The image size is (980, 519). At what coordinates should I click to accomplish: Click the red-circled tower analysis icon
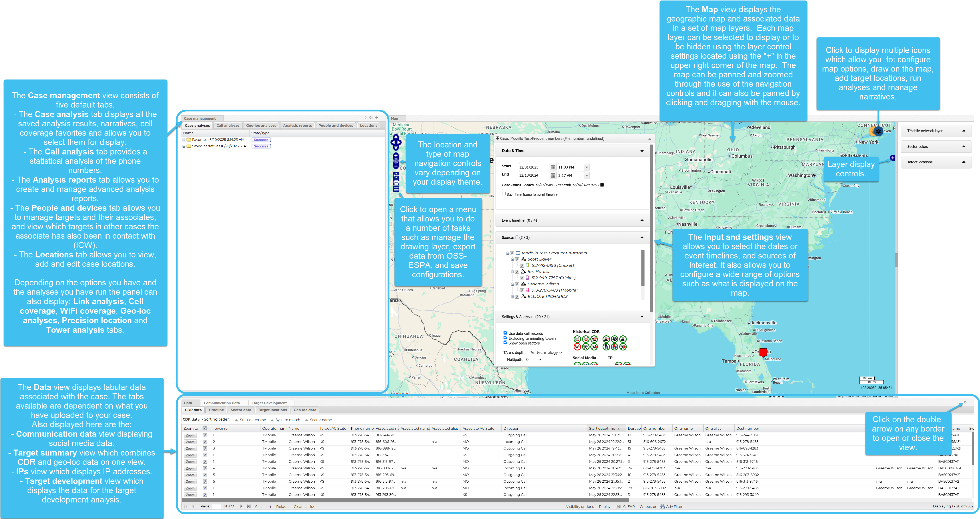click(x=577, y=347)
